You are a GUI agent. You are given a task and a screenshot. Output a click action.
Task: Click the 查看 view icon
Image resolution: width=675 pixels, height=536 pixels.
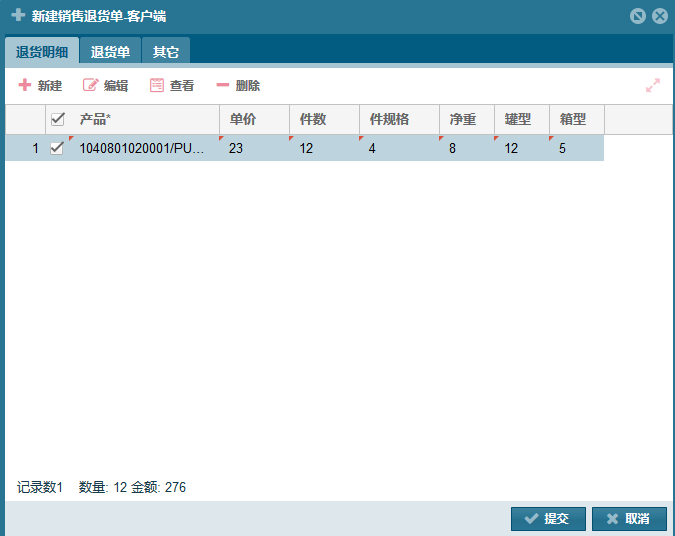click(x=157, y=86)
